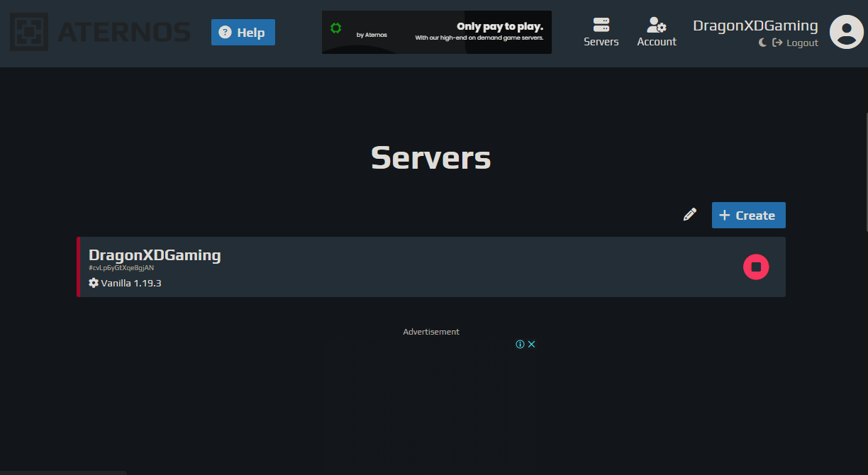Click the user profile avatar

[847, 32]
